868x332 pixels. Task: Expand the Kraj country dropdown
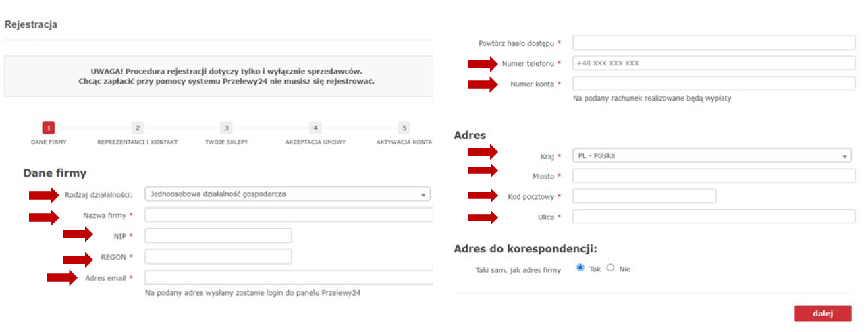coord(711,156)
